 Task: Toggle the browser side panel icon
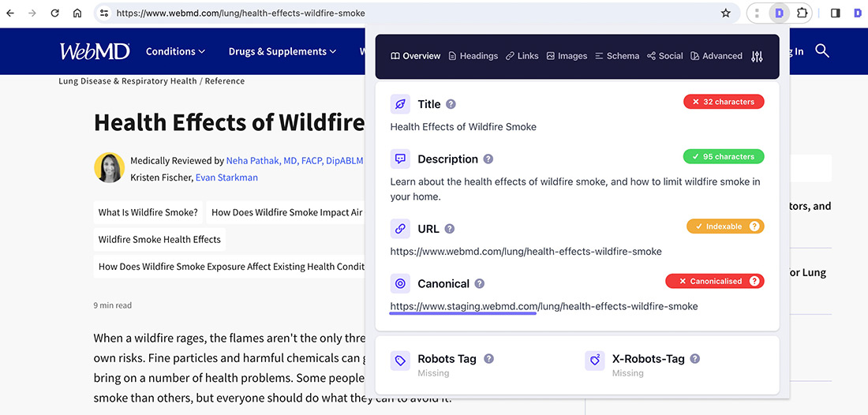tap(836, 13)
